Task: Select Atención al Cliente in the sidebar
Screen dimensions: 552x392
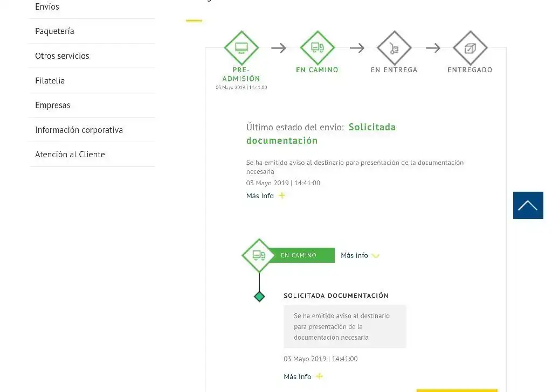Action: pyautogui.click(x=70, y=155)
